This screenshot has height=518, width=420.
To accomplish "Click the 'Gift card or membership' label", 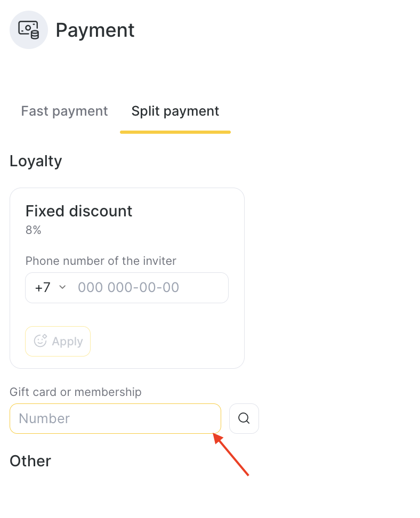I will tap(76, 392).
